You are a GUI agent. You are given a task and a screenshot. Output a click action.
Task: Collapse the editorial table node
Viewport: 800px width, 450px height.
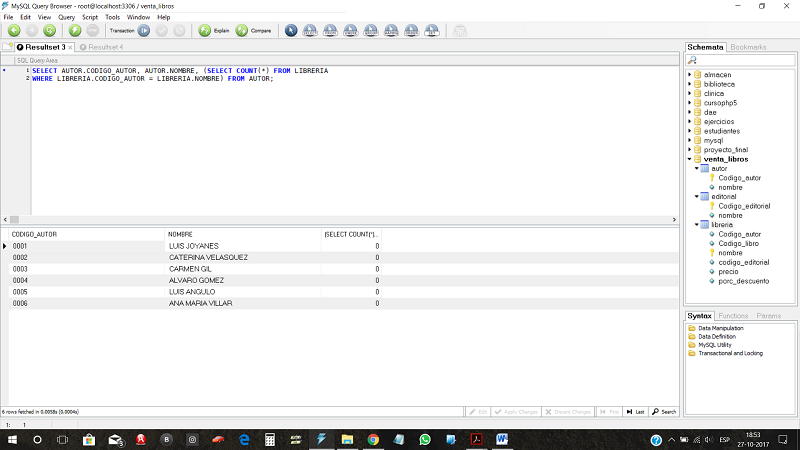tap(697, 196)
